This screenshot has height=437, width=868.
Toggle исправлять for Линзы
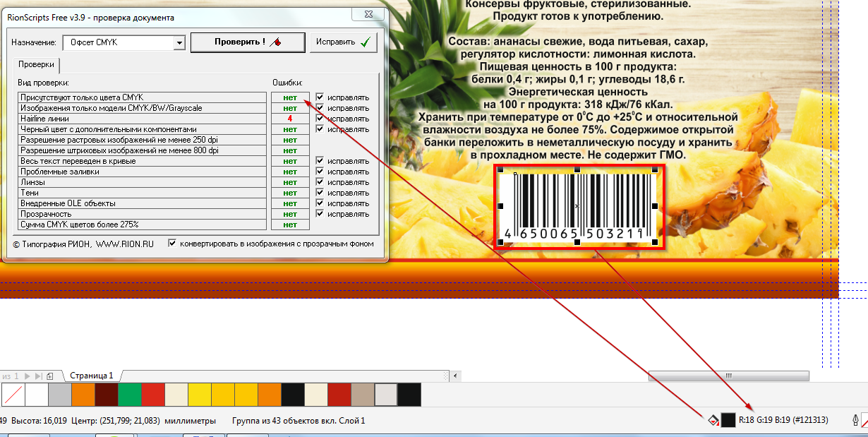(x=320, y=182)
